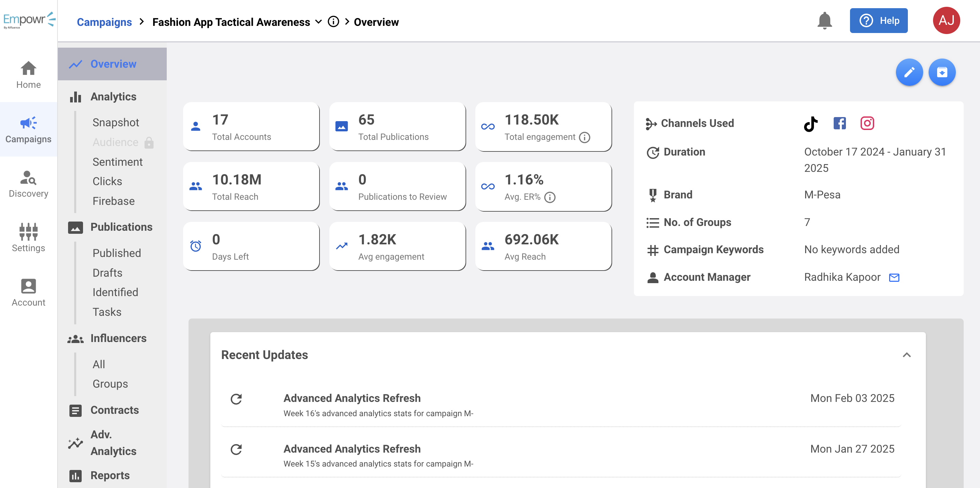Click the Instagram channel icon
Screen dimensions: 980x488
pyautogui.click(x=867, y=123)
